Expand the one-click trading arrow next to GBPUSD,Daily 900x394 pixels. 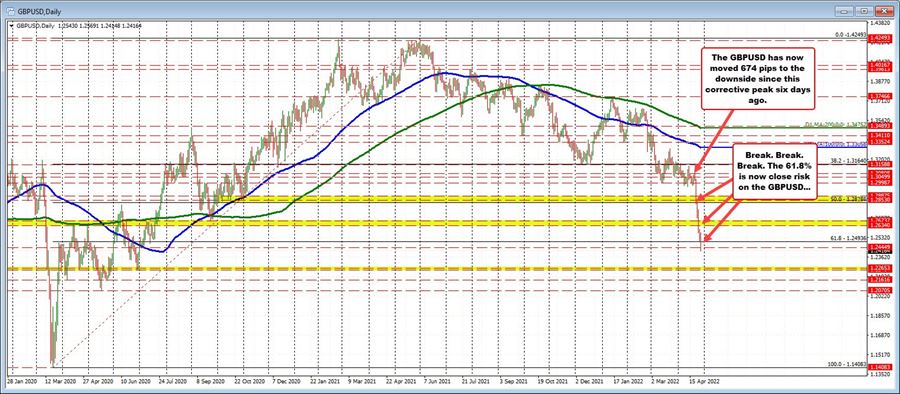click(12, 26)
